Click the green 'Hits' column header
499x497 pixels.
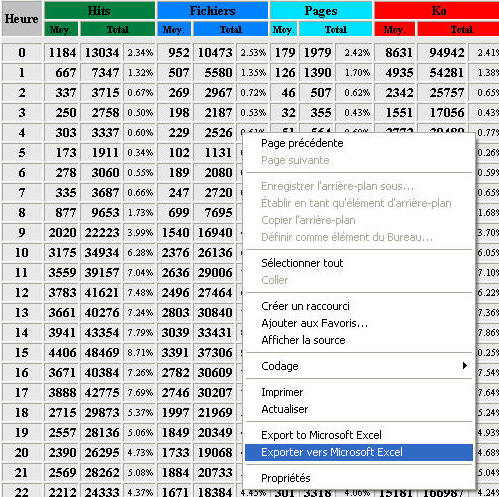point(99,11)
